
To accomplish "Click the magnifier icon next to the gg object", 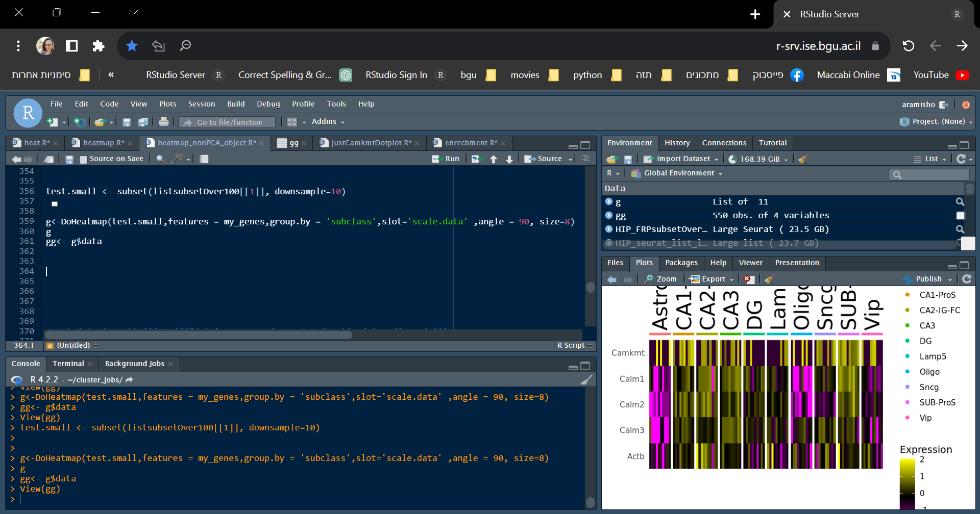I will coord(960,215).
